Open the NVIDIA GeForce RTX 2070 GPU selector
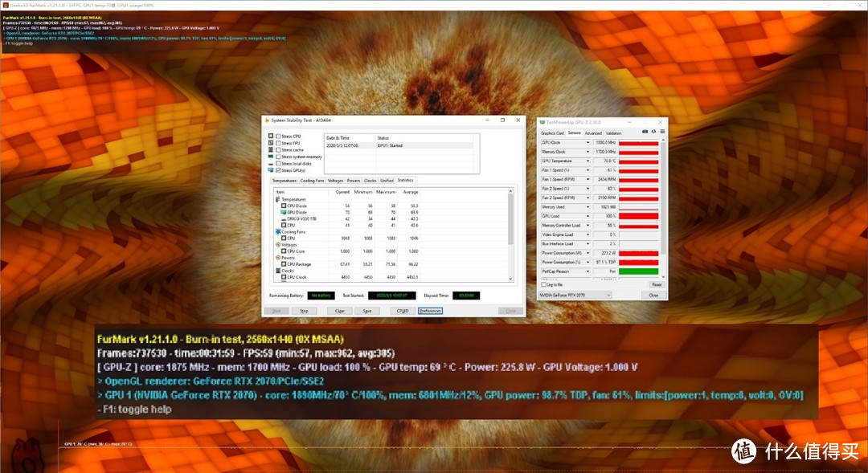Image resolution: width=868 pixels, height=473 pixels. (575, 296)
